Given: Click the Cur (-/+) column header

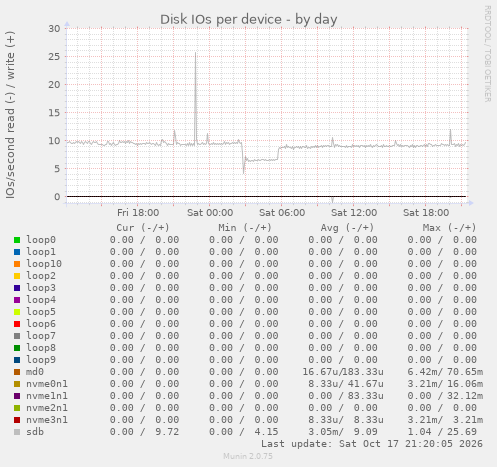Looking at the screenshot, I should pos(143,228).
